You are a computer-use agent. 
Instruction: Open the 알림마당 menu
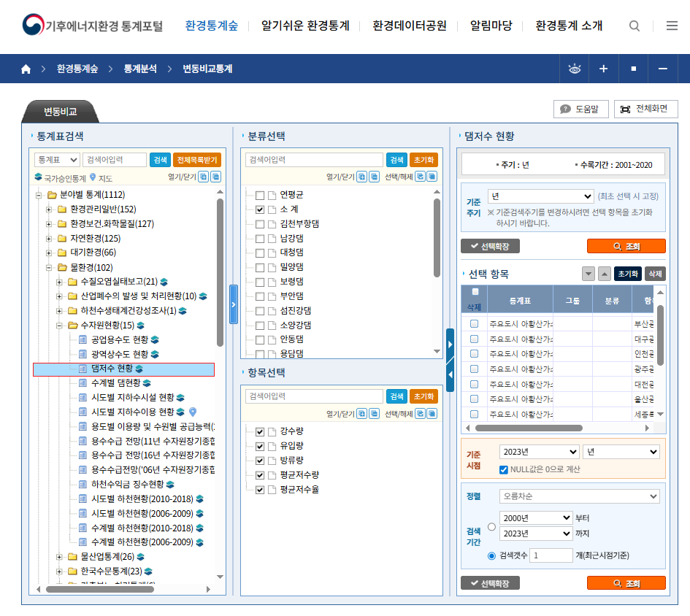491,26
